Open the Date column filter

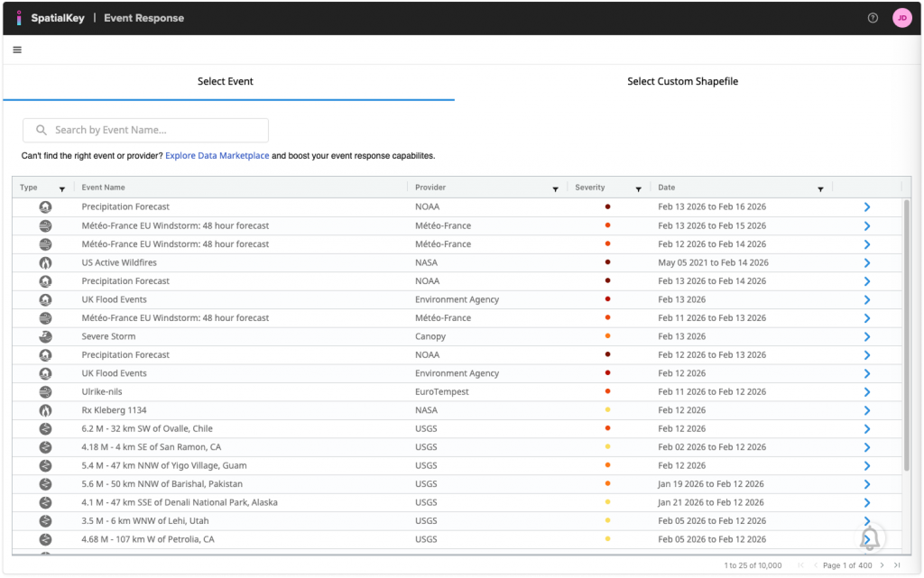coord(820,188)
